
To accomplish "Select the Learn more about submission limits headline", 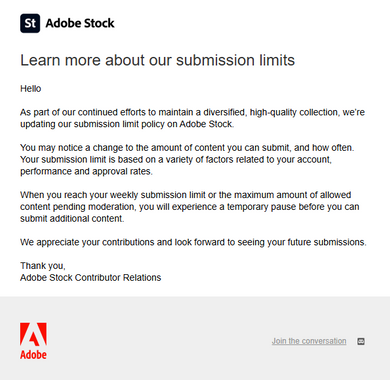I will 157,60.
